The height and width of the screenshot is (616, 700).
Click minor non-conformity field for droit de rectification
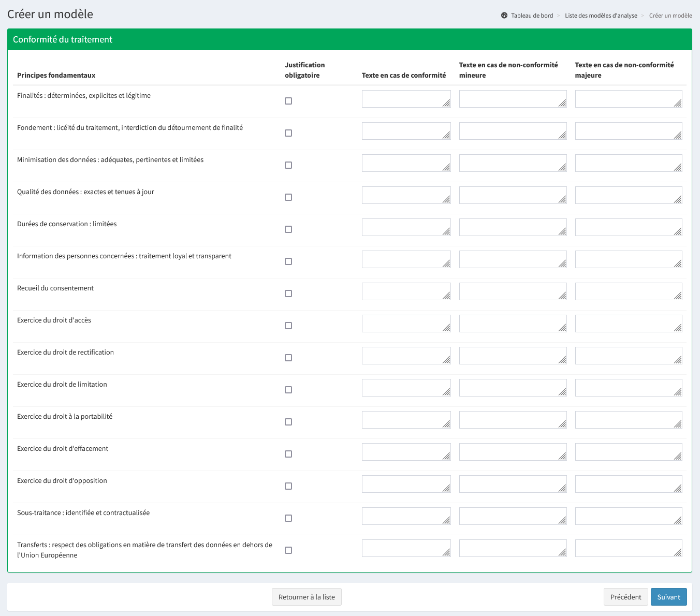pyautogui.click(x=512, y=356)
